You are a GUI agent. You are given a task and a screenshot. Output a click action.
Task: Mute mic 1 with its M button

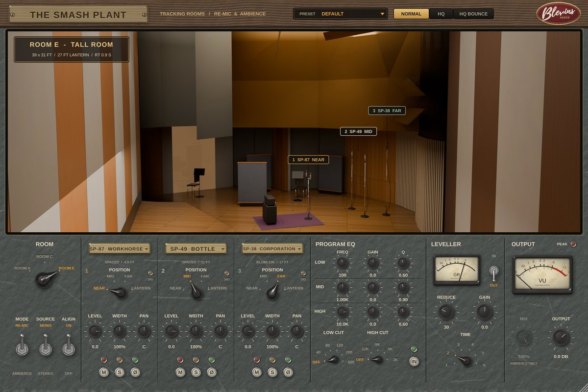coord(104,372)
